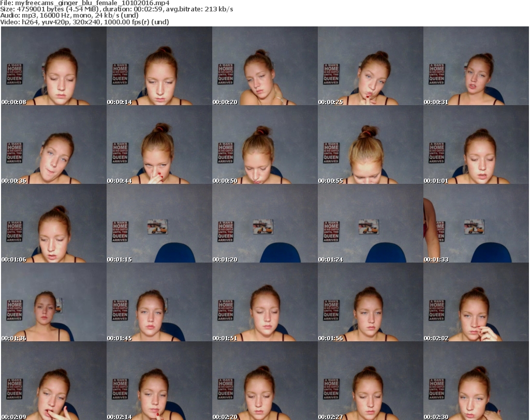Select the thumbnail at 00:01:33
Screen dimensions: 530x420
tap(476, 224)
